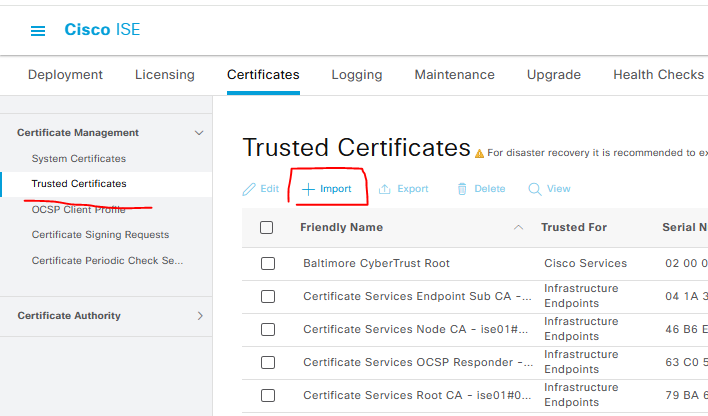Click the View magnifier icon

[535, 189]
